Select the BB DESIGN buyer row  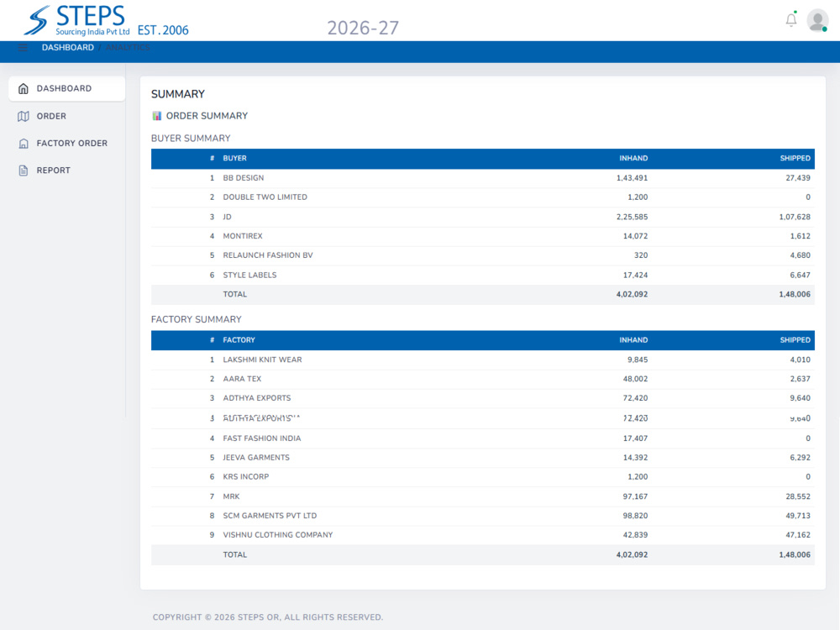click(x=483, y=178)
